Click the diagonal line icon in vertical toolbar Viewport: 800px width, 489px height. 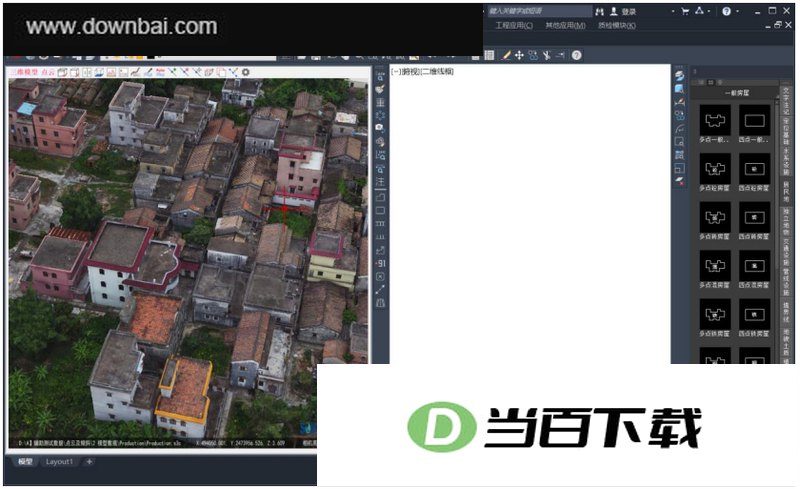pyautogui.click(x=380, y=290)
